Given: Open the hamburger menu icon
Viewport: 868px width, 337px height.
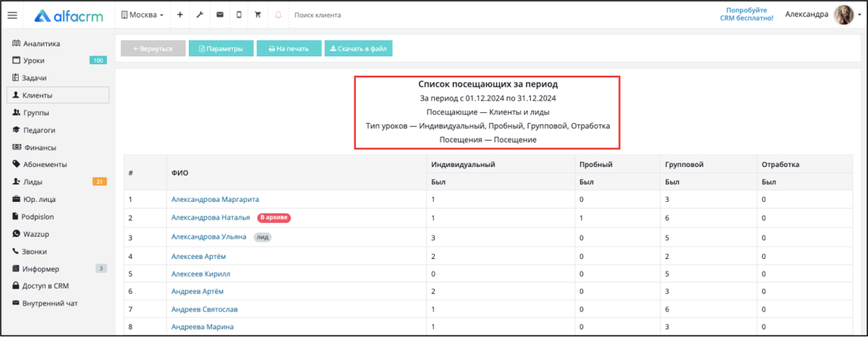Looking at the screenshot, I should 12,14.
